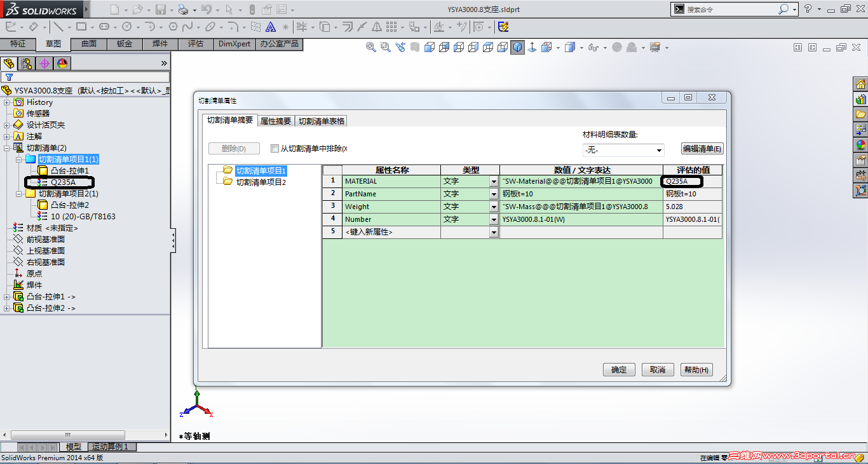Click the MATERIAL value expression cell
Viewport: 868px width, 464px height.
[x=581, y=181]
